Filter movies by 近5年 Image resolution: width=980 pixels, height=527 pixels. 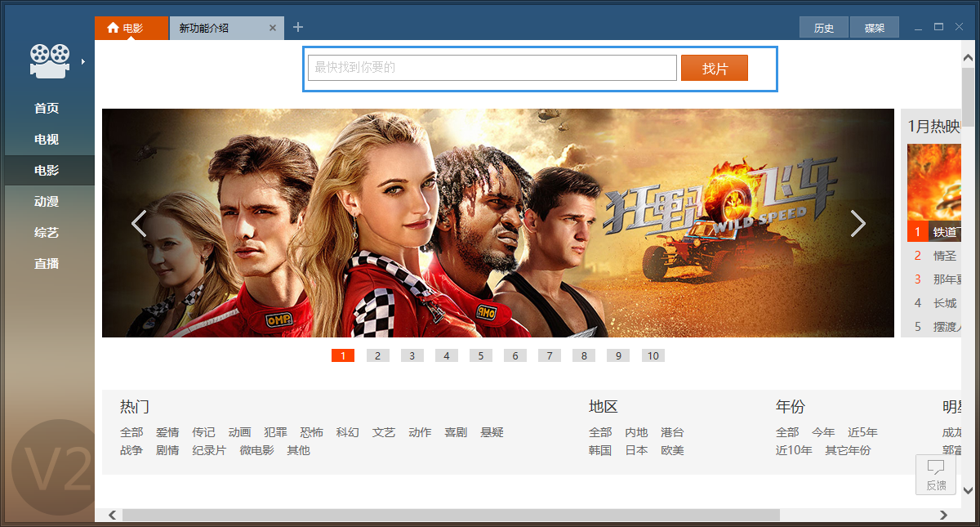point(862,432)
